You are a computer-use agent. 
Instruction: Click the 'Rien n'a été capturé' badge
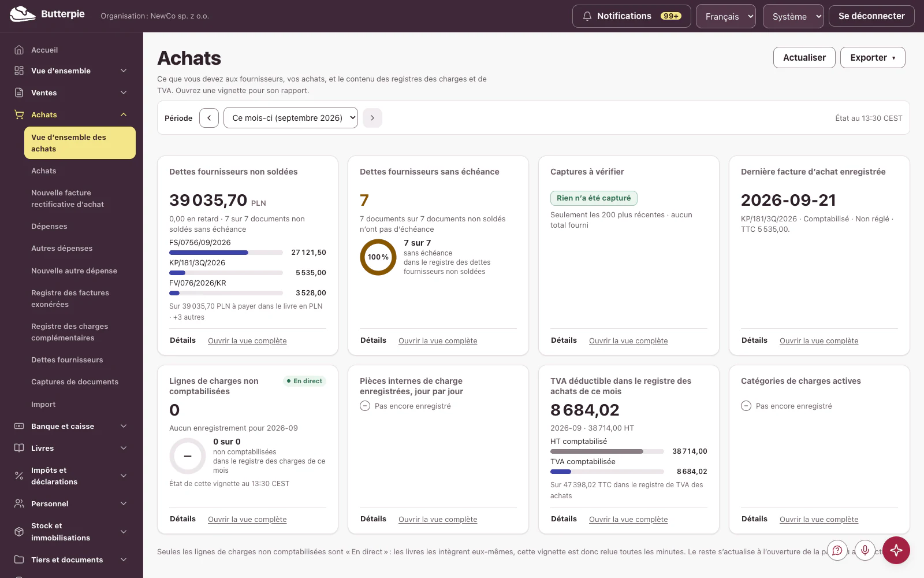(594, 198)
